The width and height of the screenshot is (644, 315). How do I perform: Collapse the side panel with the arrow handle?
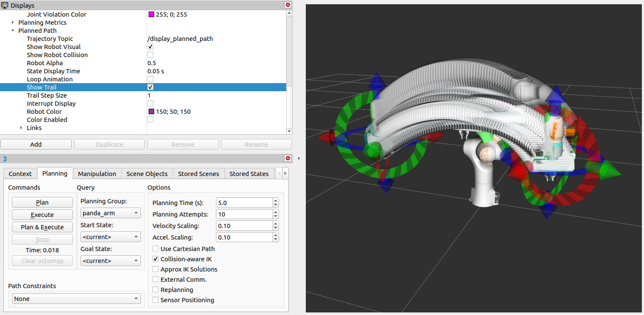coord(299,159)
